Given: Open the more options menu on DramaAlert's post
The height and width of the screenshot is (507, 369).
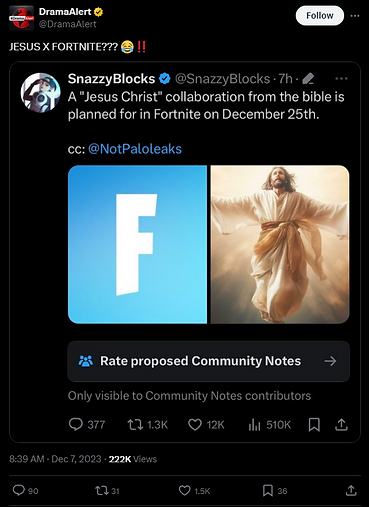Looking at the screenshot, I should 355,16.
